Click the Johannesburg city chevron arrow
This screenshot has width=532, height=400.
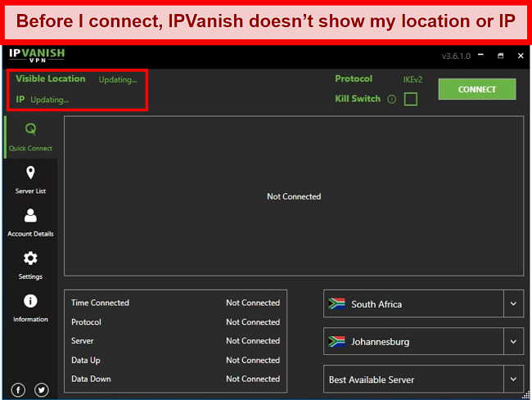point(514,341)
